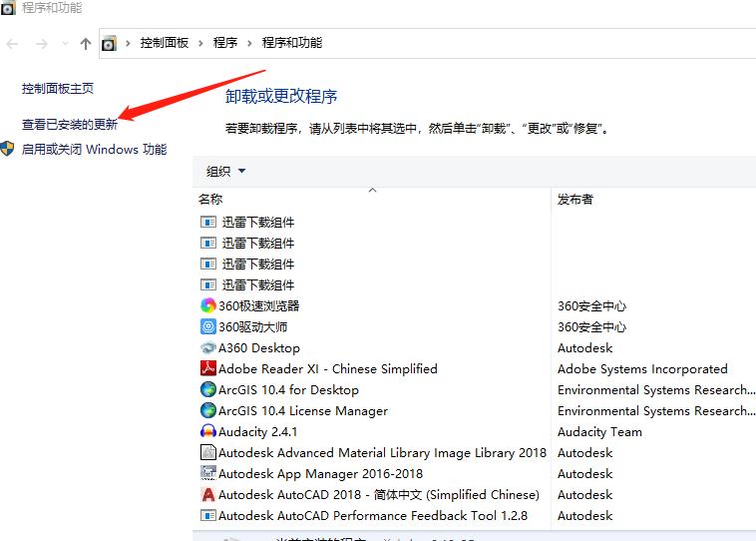
Task: Click the Audacity 2.4.1 headphones icon
Action: (207, 431)
